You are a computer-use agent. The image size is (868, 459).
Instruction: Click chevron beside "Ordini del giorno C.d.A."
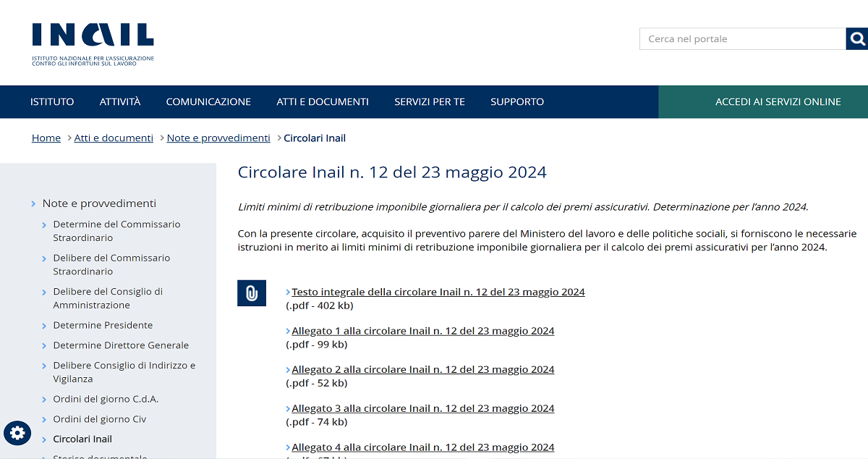(43, 398)
